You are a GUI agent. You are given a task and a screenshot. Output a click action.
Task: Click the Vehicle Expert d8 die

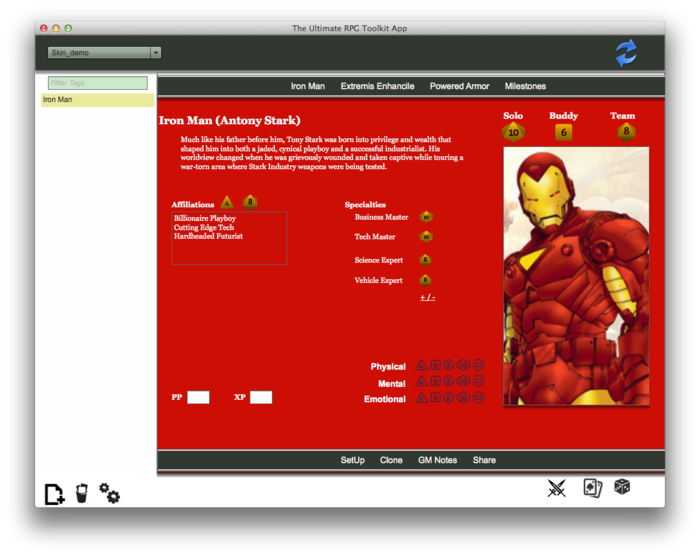425,280
